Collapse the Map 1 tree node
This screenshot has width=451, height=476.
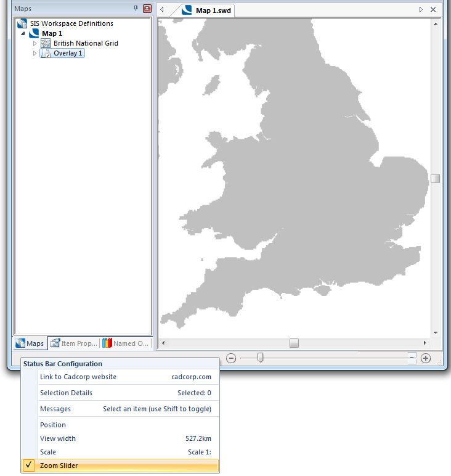click(23, 33)
